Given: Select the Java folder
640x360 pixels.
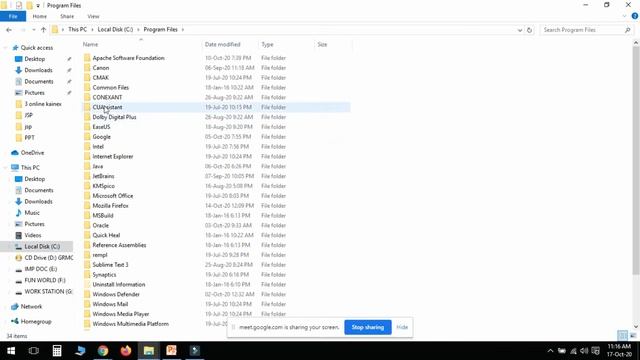Looking at the screenshot, I should (98, 166).
